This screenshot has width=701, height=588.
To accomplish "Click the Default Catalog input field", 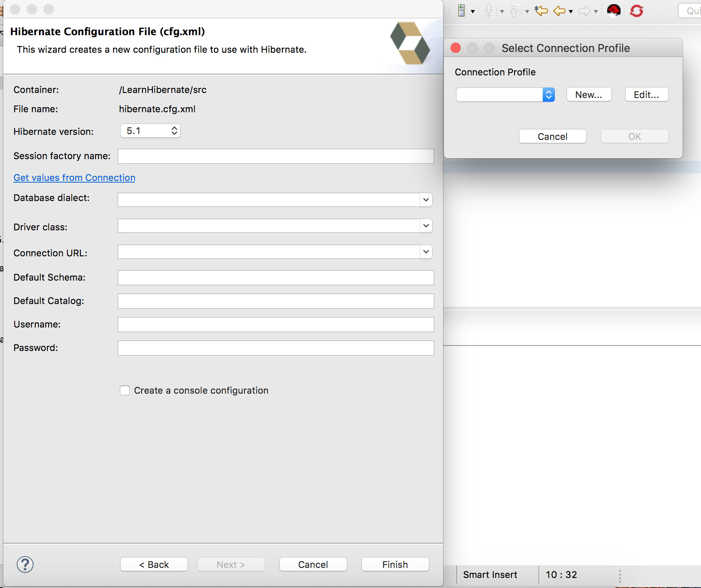I will coord(276,301).
